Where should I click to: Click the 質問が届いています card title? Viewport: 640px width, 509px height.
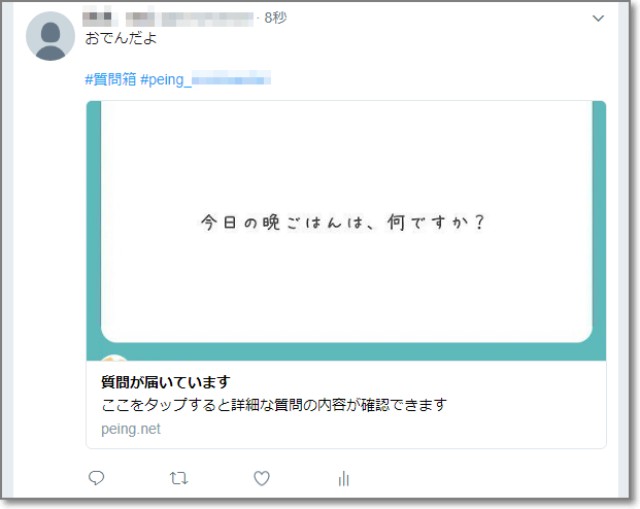166,382
